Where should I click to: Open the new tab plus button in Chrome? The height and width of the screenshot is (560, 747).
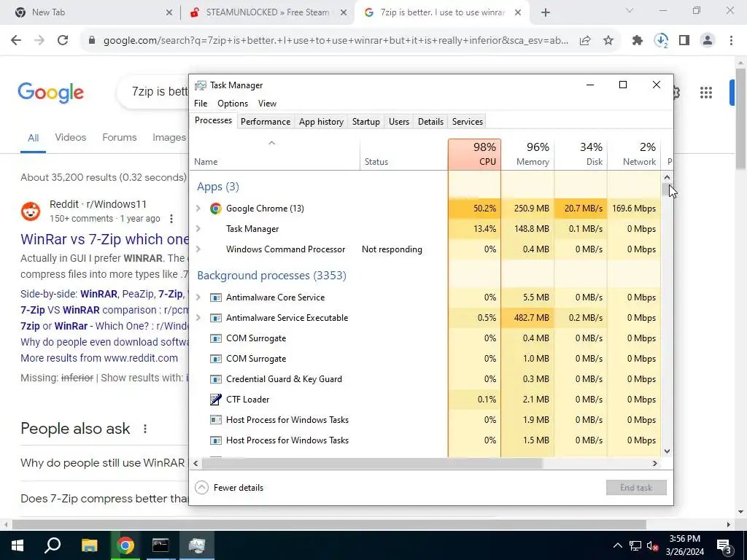[x=546, y=13]
